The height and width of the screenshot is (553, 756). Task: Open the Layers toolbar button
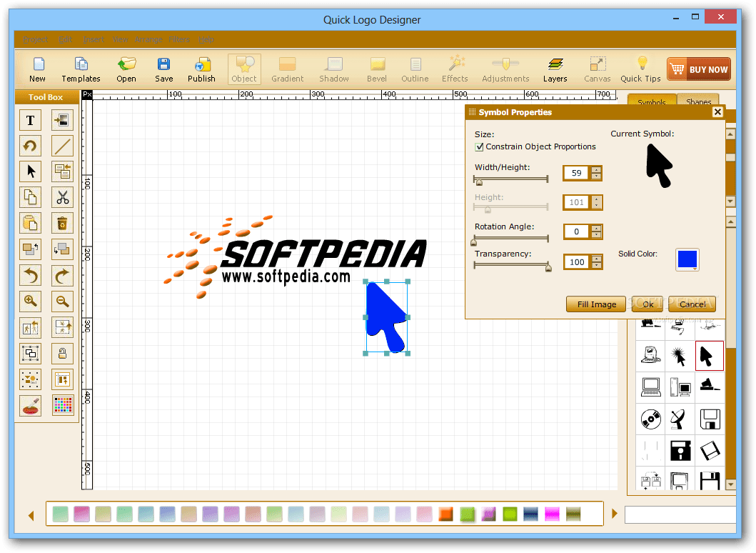coord(555,70)
